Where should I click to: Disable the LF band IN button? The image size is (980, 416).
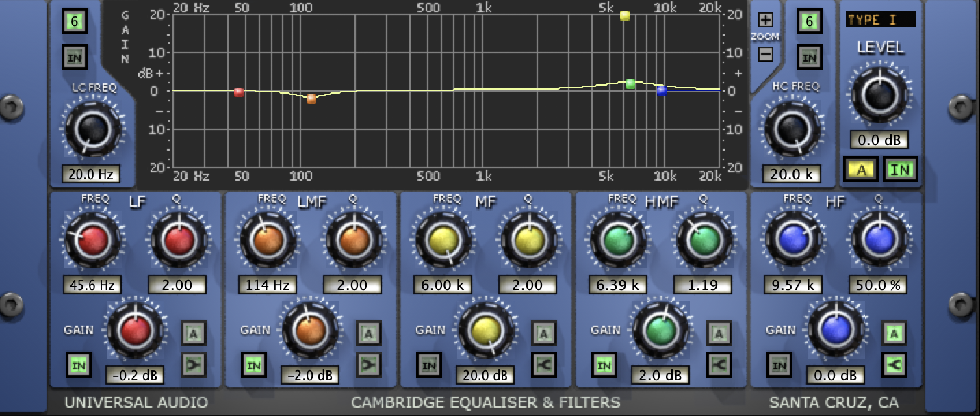point(79,365)
